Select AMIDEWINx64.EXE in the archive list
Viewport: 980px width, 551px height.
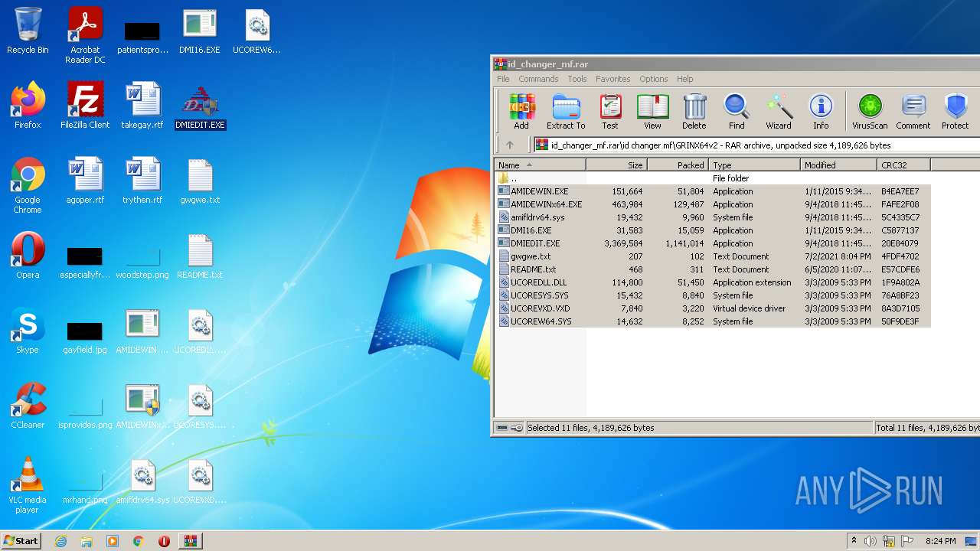pos(712,204)
